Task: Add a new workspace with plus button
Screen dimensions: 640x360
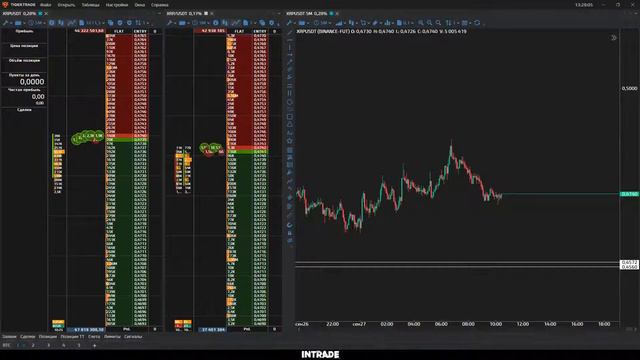Action: pyautogui.click(x=94, y=346)
